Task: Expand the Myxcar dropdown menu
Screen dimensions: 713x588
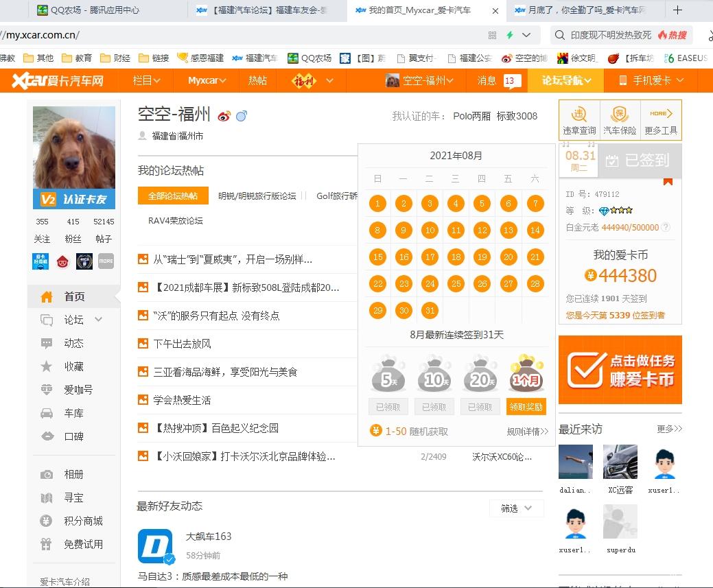Action: coord(207,80)
